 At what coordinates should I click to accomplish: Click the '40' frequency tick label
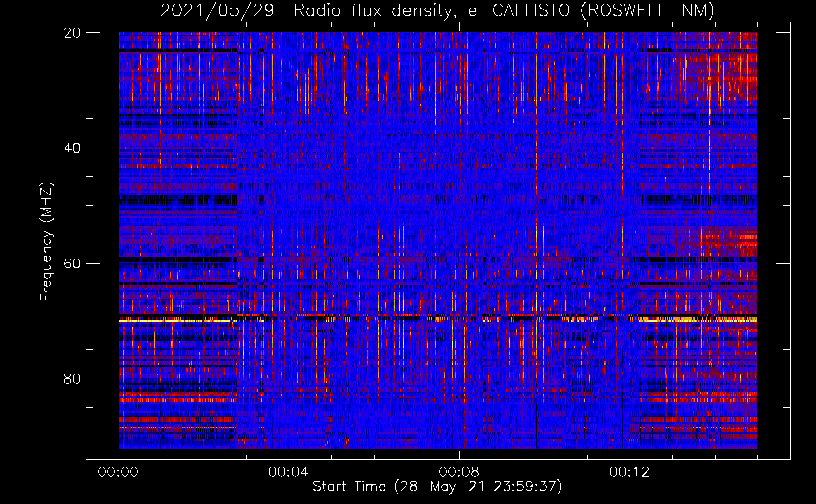(x=72, y=148)
